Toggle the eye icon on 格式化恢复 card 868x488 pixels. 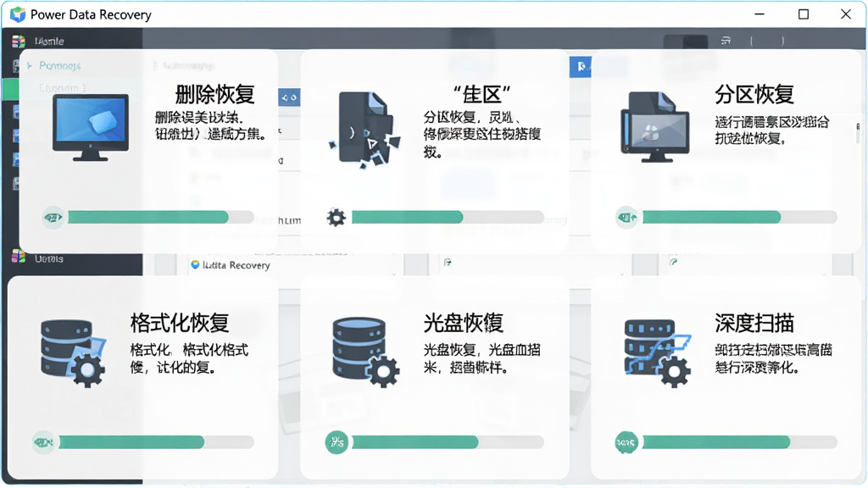coord(43,442)
